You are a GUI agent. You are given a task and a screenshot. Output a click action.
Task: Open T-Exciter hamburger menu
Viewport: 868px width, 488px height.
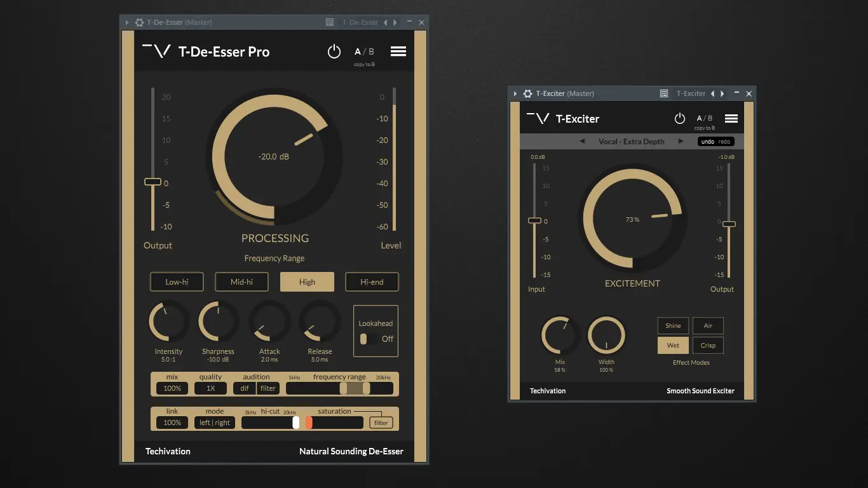click(731, 118)
